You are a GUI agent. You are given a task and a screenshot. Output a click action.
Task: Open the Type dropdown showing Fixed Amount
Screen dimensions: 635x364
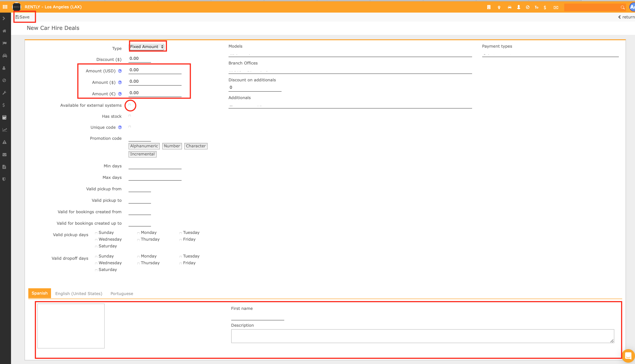click(147, 47)
